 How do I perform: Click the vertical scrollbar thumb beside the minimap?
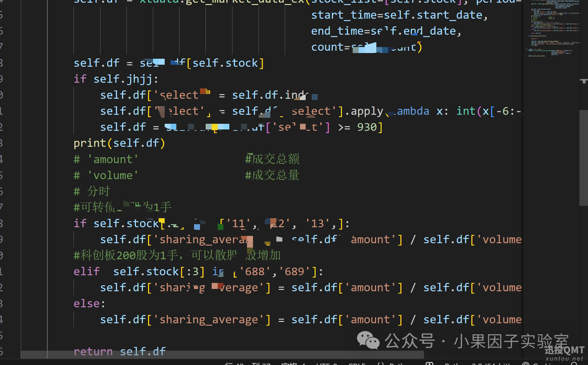click(x=583, y=158)
